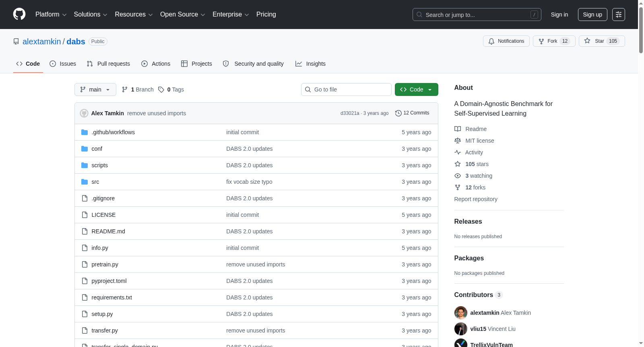Click the pulse icon beside Activity
This screenshot has width=644, height=347.
tap(458, 152)
